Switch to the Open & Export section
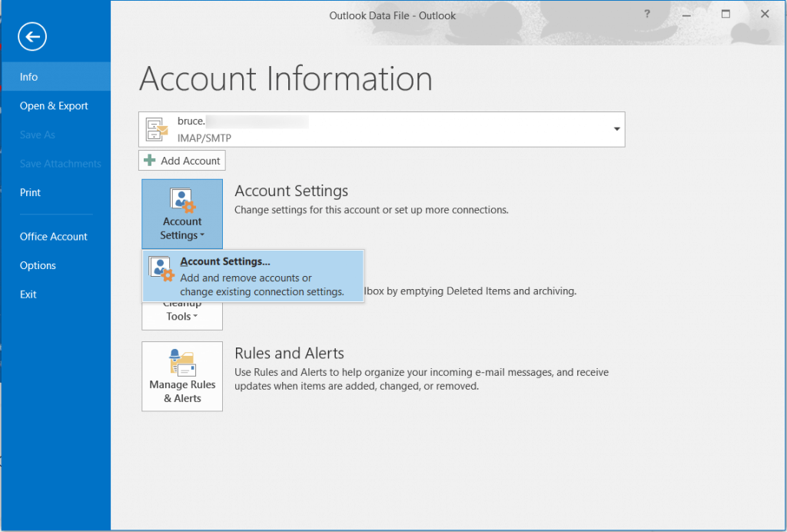The width and height of the screenshot is (787, 532). click(53, 105)
